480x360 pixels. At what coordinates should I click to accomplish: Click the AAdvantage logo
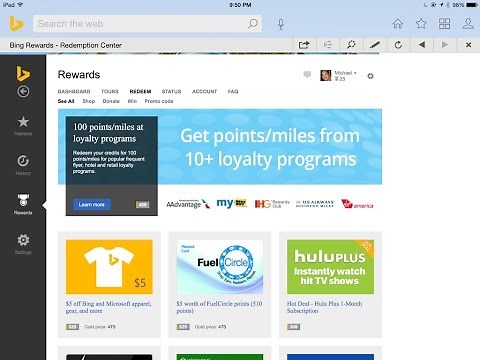(188, 204)
